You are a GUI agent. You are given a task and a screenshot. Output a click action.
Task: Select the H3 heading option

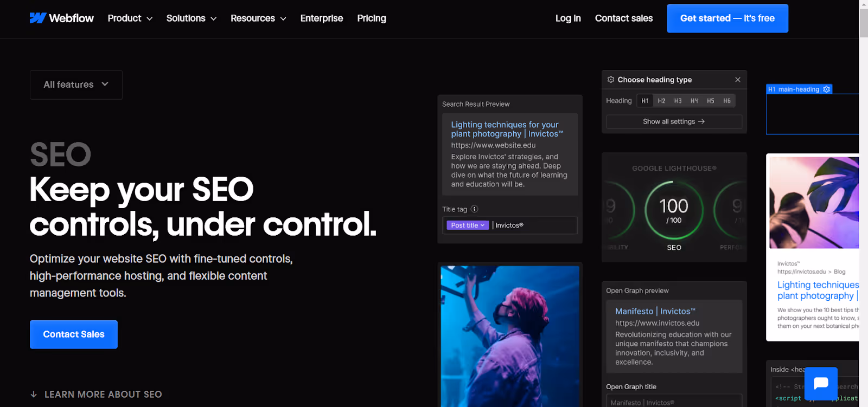pyautogui.click(x=678, y=101)
